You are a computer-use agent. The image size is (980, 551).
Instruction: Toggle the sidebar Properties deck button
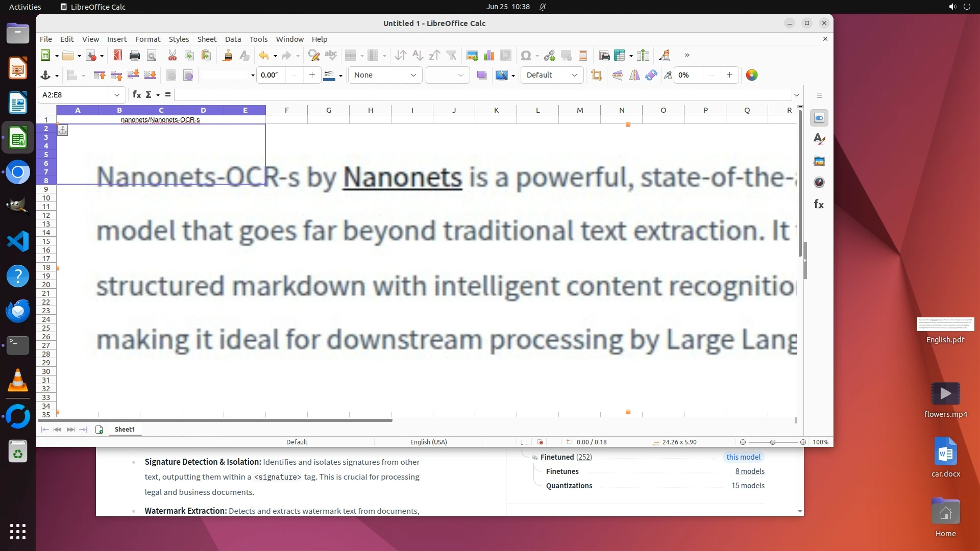coord(819,118)
